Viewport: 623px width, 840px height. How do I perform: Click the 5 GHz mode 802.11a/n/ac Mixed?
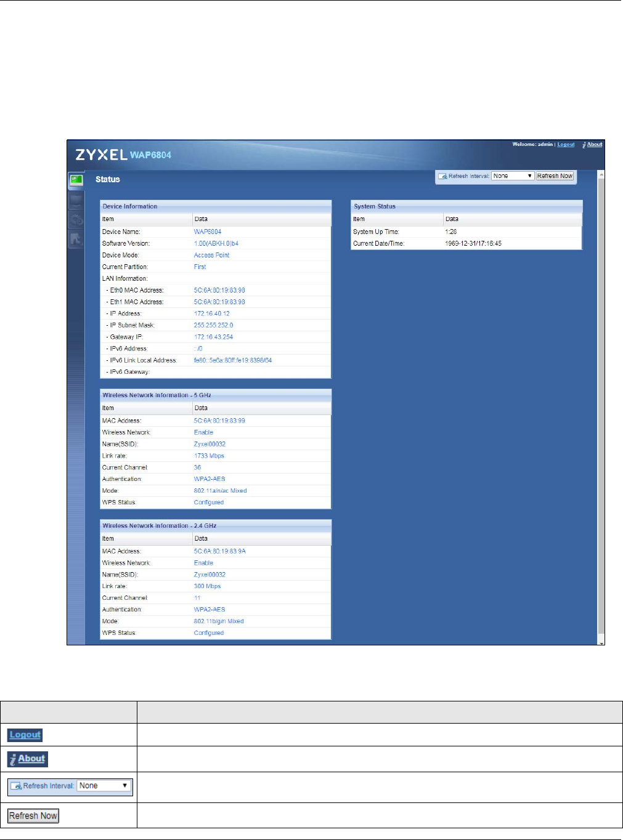[x=221, y=491]
